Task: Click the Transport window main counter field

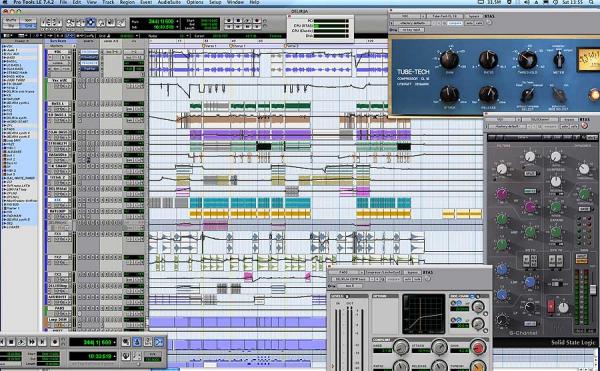Action: point(93,342)
